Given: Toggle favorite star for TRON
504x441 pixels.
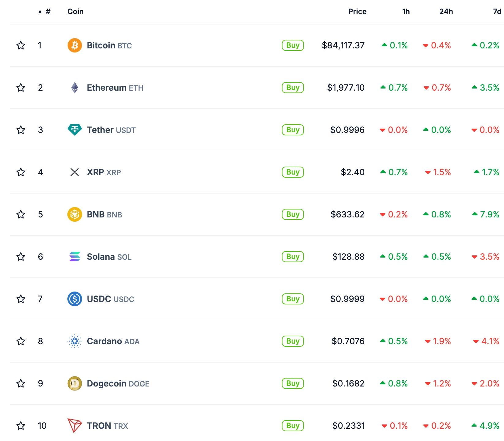Looking at the screenshot, I should pos(21,426).
